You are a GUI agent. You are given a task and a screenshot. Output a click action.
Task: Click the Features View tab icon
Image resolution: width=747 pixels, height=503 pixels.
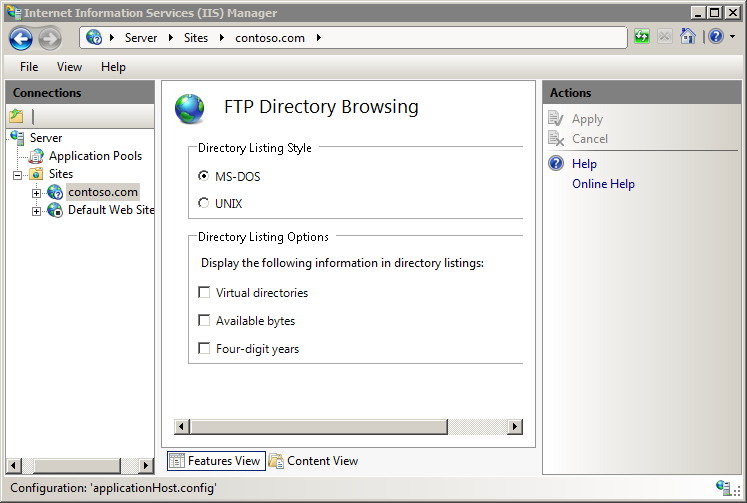coord(177,461)
